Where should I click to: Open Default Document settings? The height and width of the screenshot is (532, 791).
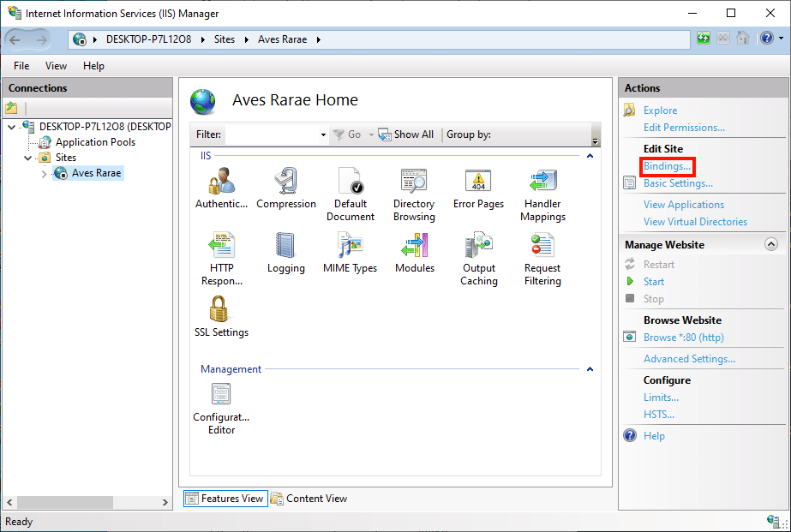coord(351,182)
